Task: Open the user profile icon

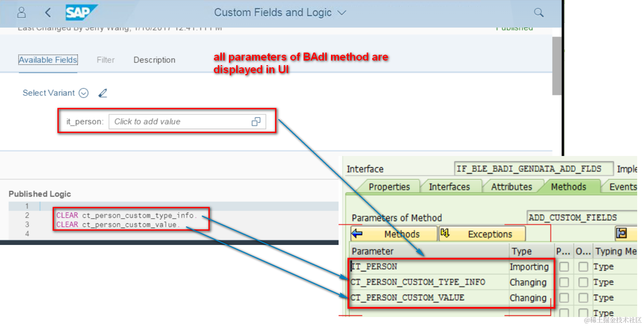Action: 22,13
